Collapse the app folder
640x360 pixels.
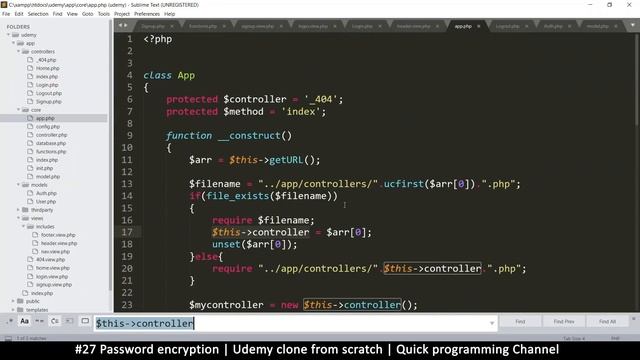[x=13, y=43]
